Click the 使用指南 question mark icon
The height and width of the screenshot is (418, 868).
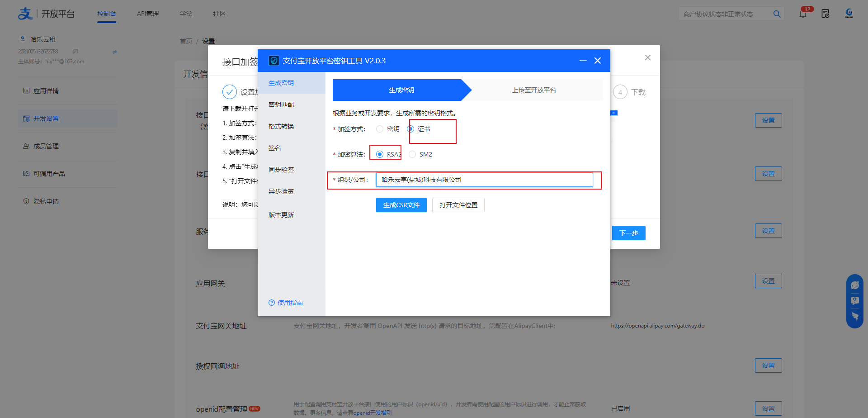tap(272, 303)
